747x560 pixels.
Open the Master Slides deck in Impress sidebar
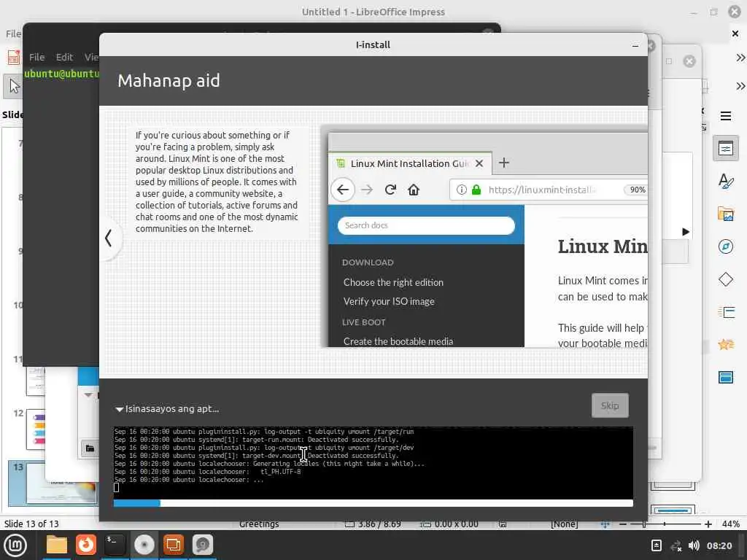click(726, 378)
